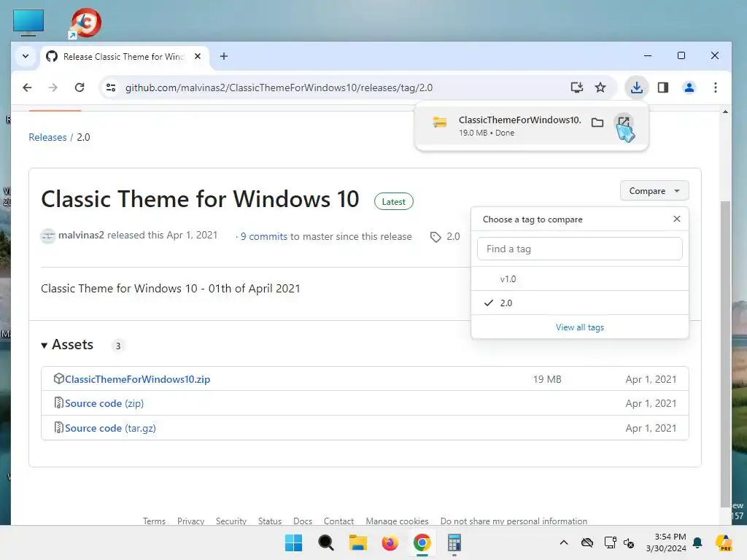747x560 pixels.
Task: Open new browser tab
Action: [223, 56]
